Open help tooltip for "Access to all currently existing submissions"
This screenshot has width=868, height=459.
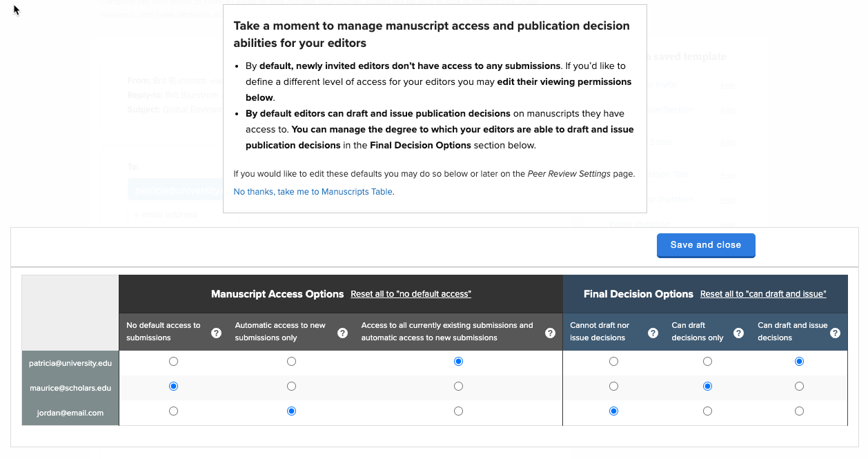tap(551, 333)
